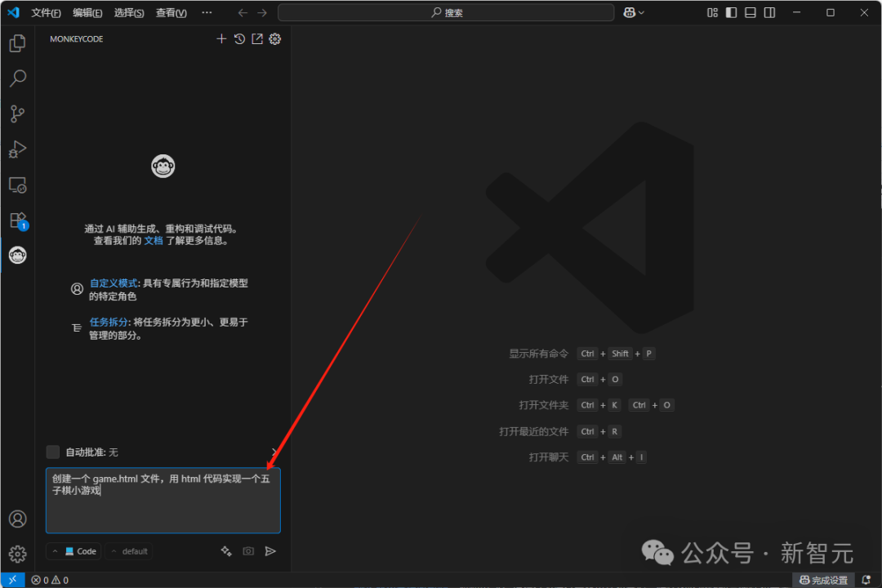Open the Search view in the activity bar
This screenshot has width=882, height=588.
(x=17, y=78)
